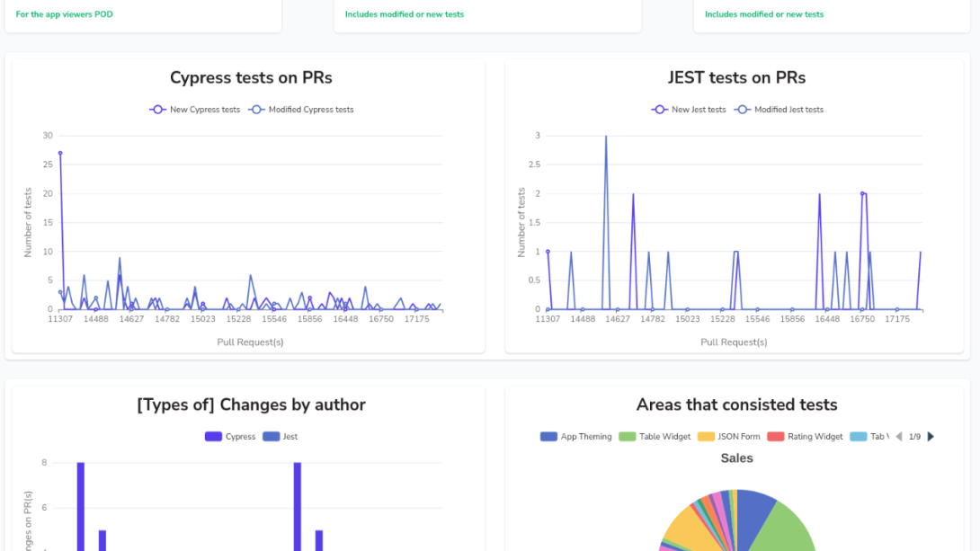Viewport: 980px width, 551px height.
Task: Click the green Table Widget legend swatch
Action: pos(627,436)
